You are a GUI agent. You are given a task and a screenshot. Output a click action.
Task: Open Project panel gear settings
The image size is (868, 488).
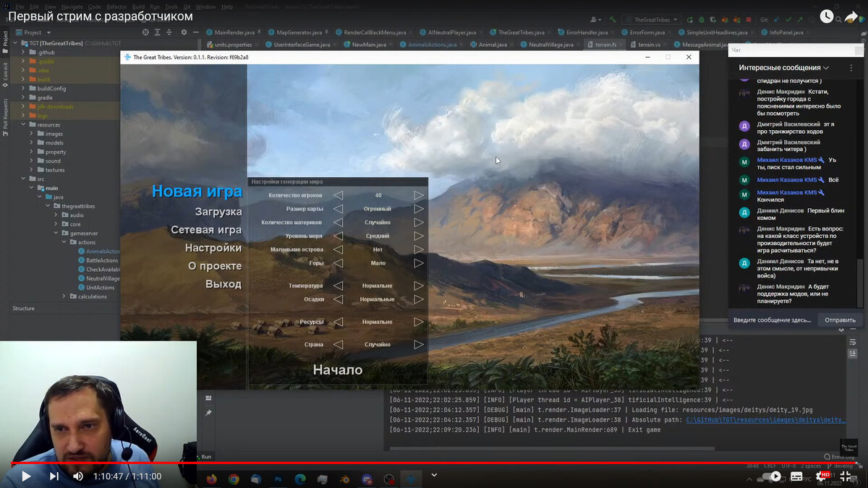(183, 33)
